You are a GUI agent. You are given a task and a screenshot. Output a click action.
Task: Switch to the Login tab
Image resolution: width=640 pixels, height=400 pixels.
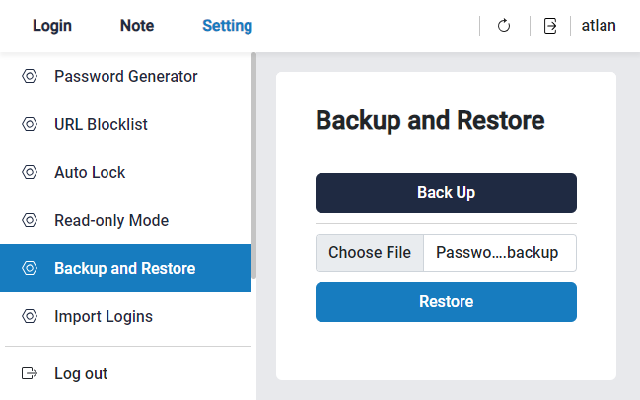[52, 26]
